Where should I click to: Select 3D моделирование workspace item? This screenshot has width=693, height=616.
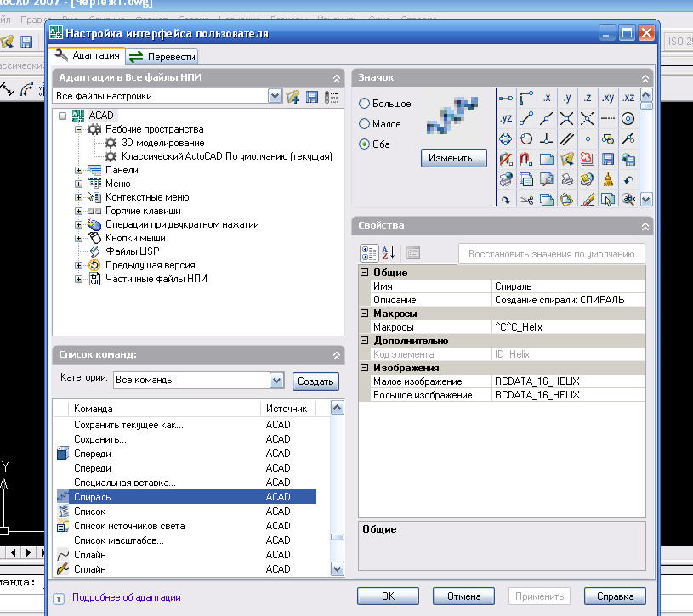coord(162,143)
